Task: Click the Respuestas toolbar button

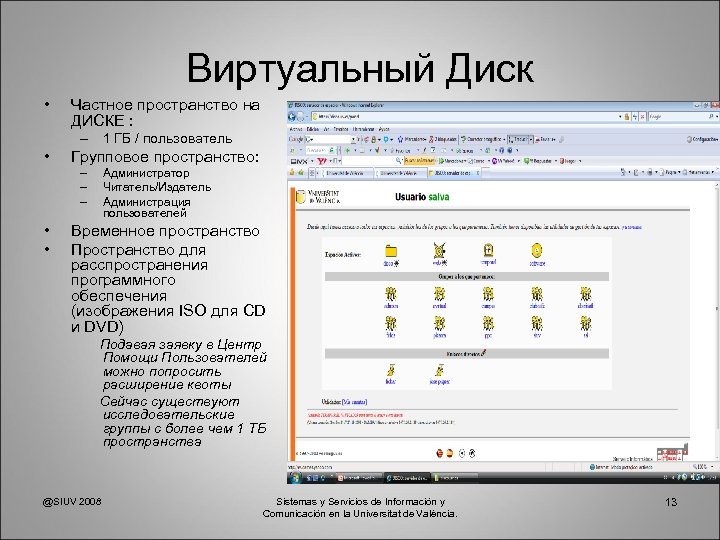Action: (540, 161)
